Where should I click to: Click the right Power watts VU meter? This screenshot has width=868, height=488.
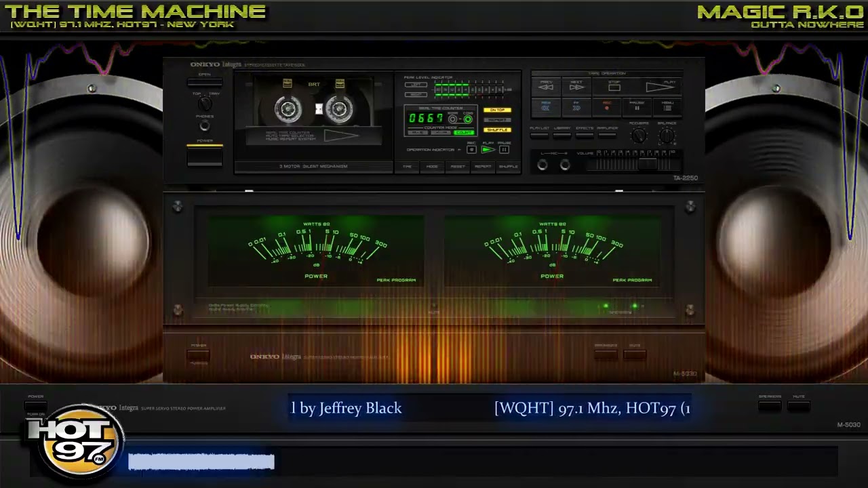[552, 251]
